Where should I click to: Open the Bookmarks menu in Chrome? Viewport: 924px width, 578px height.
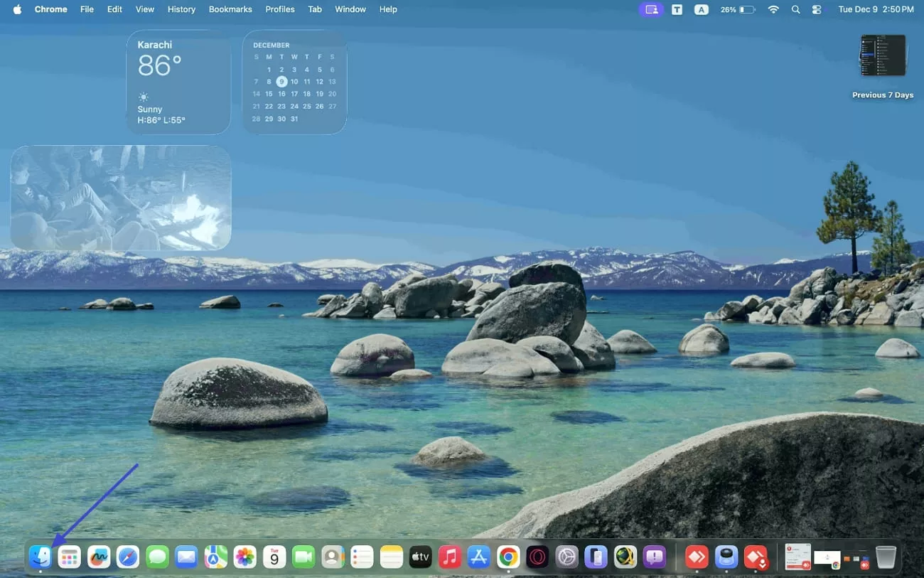point(230,9)
